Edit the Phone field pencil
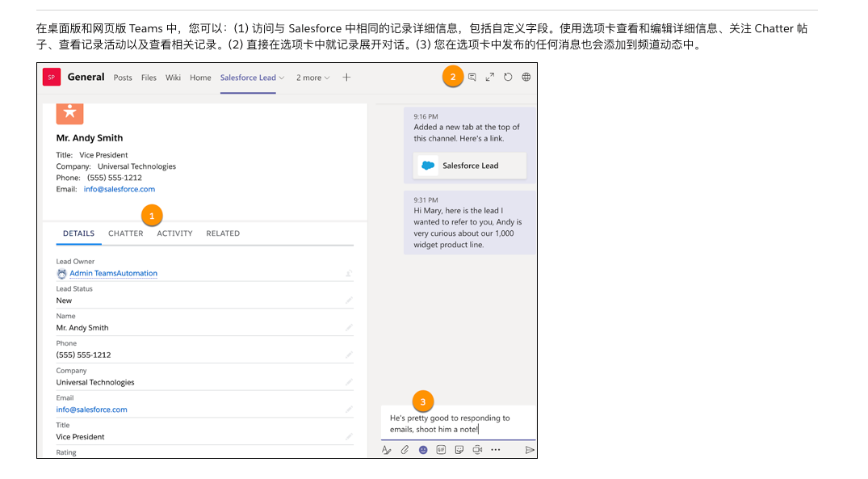Image resolution: width=868 pixels, height=479 pixels. (x=349, y=355)
